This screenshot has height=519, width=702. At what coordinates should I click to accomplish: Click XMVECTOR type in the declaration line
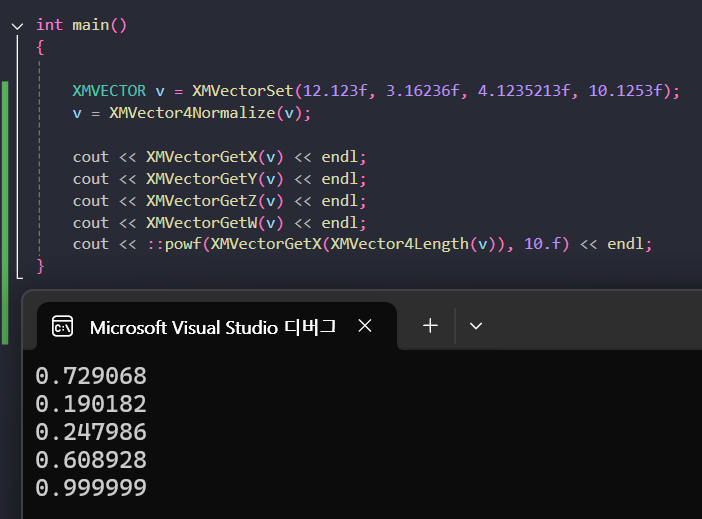109,91
